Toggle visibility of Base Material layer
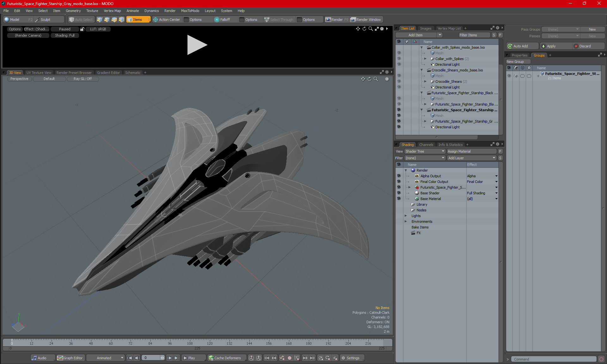The height and width of the screenshot is (364, 607). tap(399, 198)
